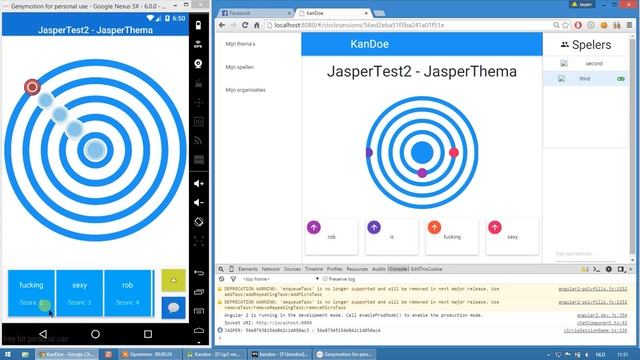
Task: Tap the Genymotion back arrow sidebar icon
Action: (x=199, y=273)
